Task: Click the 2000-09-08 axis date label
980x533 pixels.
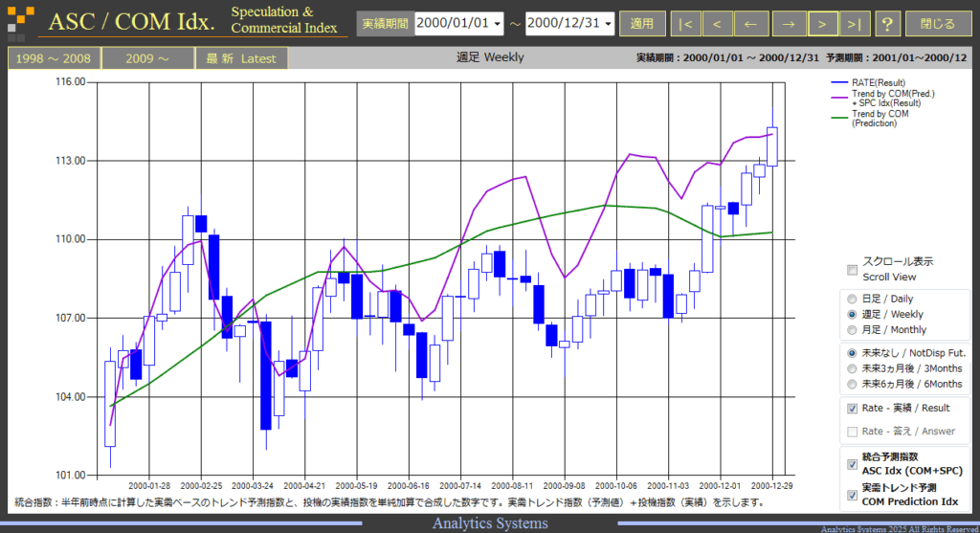Action: tap(565, 486)
